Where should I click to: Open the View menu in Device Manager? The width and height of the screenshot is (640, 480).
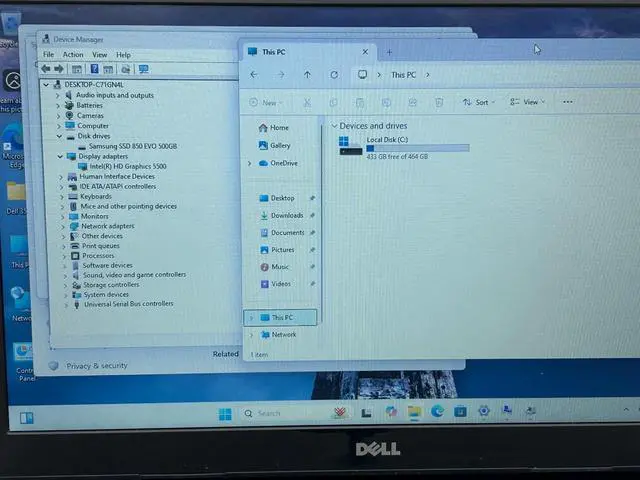(x=99, y=54)
